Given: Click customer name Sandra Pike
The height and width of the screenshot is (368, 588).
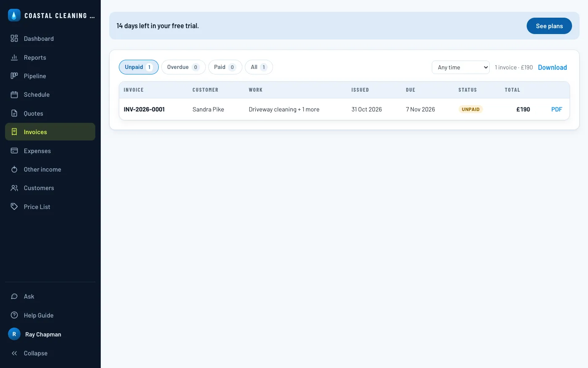Looking at the screenshot, I should [208, 109].
